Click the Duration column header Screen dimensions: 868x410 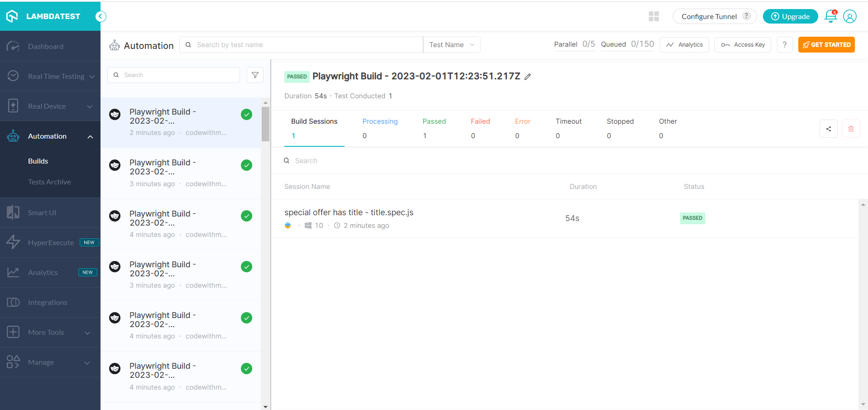point(583,186)
